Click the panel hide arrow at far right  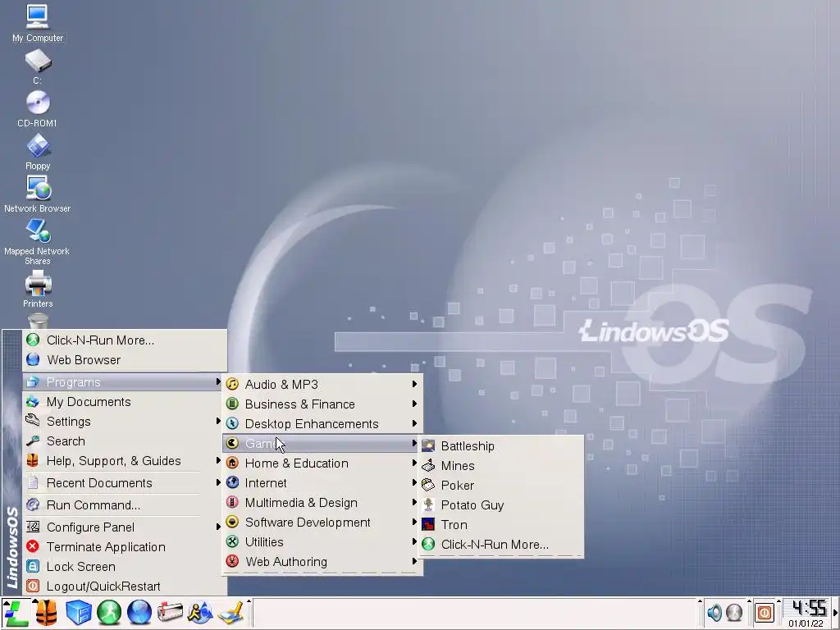[x=835, y=613]
